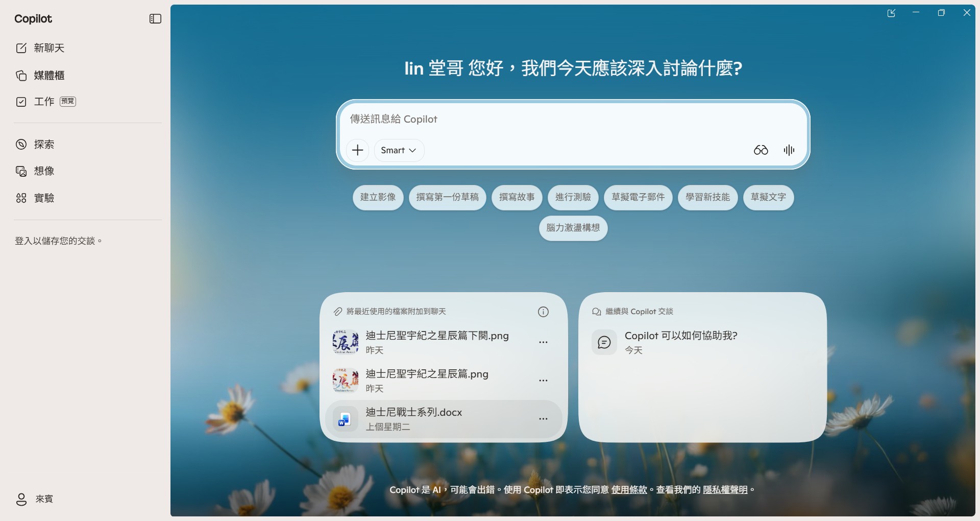The image size is (980, 521).
Task: Click the 草擬文字 suggestion chip
Action: coord(769,197)
